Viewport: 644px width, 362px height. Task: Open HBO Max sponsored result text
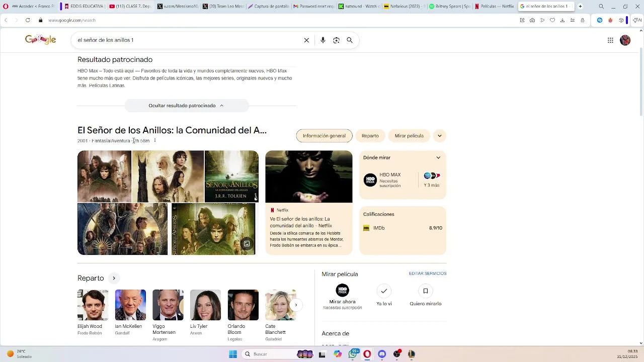click(185, 78)
